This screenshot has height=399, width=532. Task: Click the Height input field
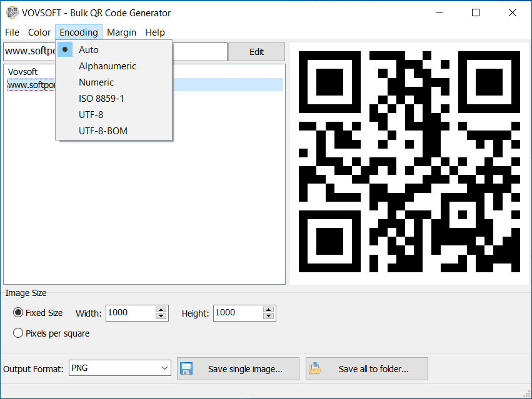(x=239, y=313)
